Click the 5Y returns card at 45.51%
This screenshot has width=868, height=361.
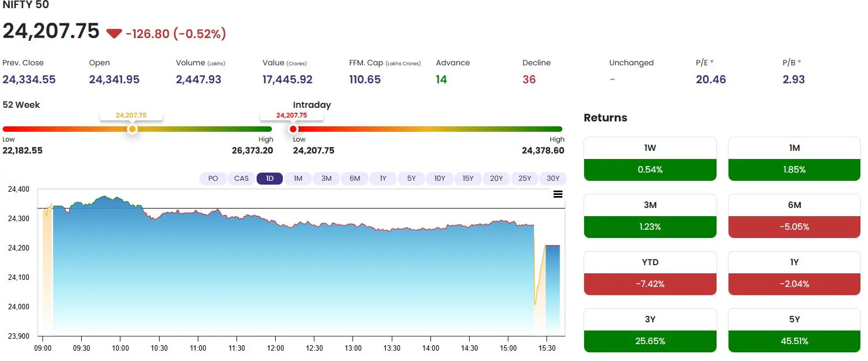point(794,331)
